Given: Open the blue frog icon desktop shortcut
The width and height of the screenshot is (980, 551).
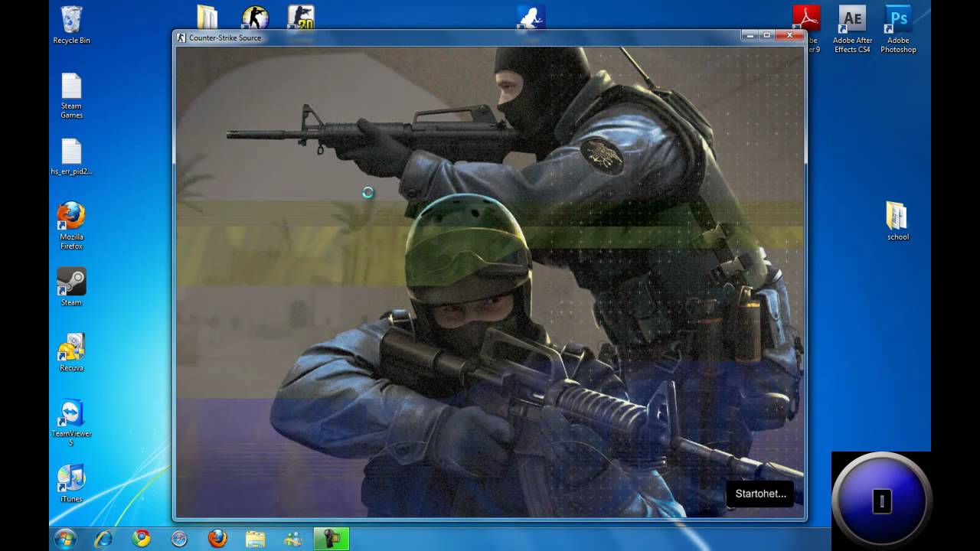Looking at the screenshot, I should coord(531,17).
